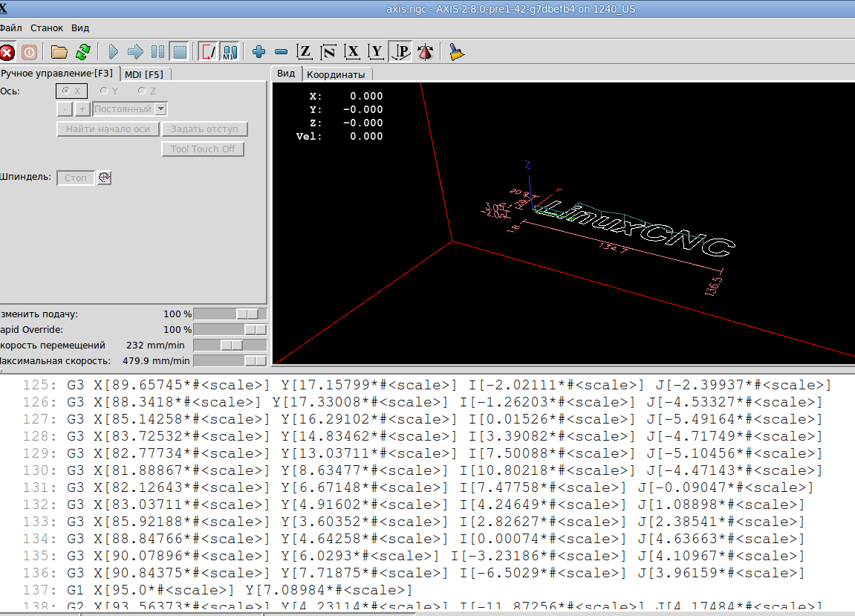Toggle block delete skip-lines icon
The height and width of the screenshot is (616, 855).
click(x=208, y=52)
